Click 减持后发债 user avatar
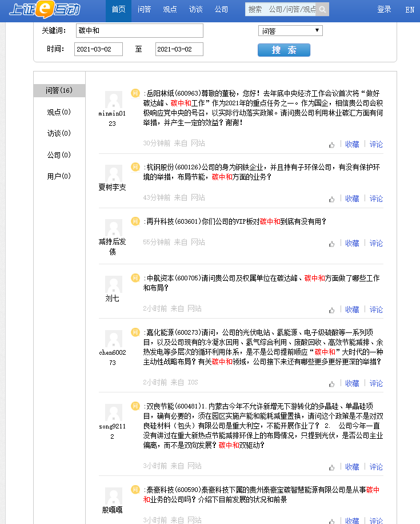The width and height of the screenshot is (420, 524). click(114, 228)
